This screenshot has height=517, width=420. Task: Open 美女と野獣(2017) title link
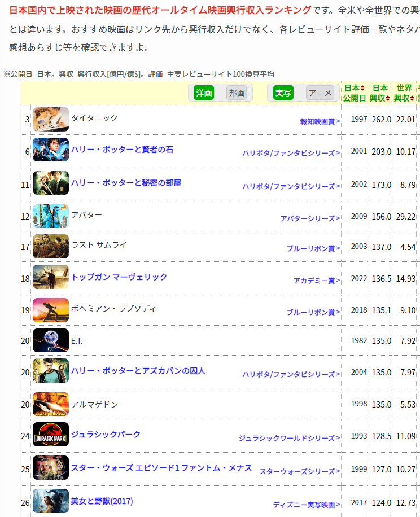tap(102, 501)
